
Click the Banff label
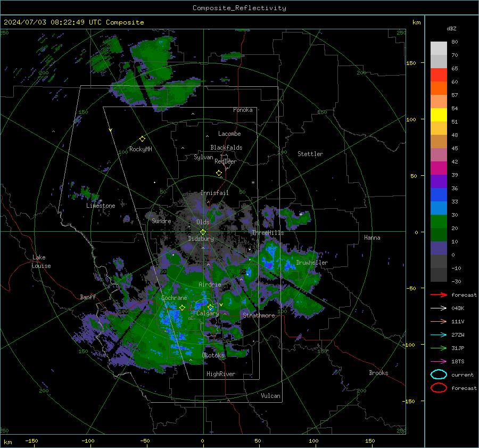click(x=88, y=297)
